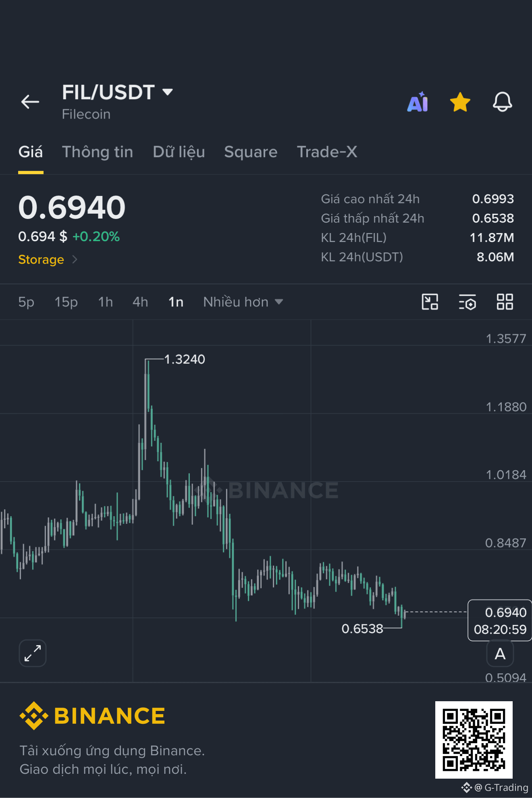Toggle the auto-scale A button
The width and height of the screenshot is (532, 798).
(x=500, y=654)
